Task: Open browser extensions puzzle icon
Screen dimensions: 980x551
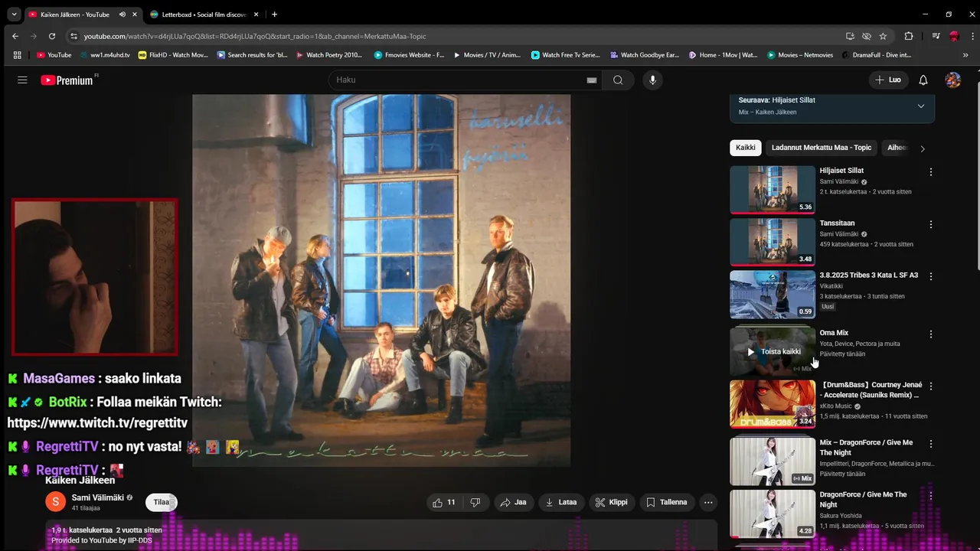Action: pos(909,36)
